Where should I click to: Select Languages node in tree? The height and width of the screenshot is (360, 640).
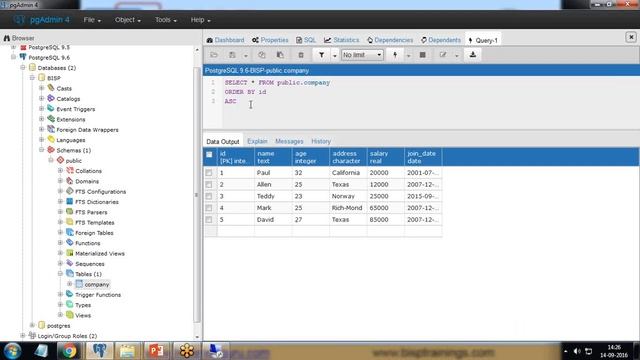pyautogui.click(x=71, y=140)
